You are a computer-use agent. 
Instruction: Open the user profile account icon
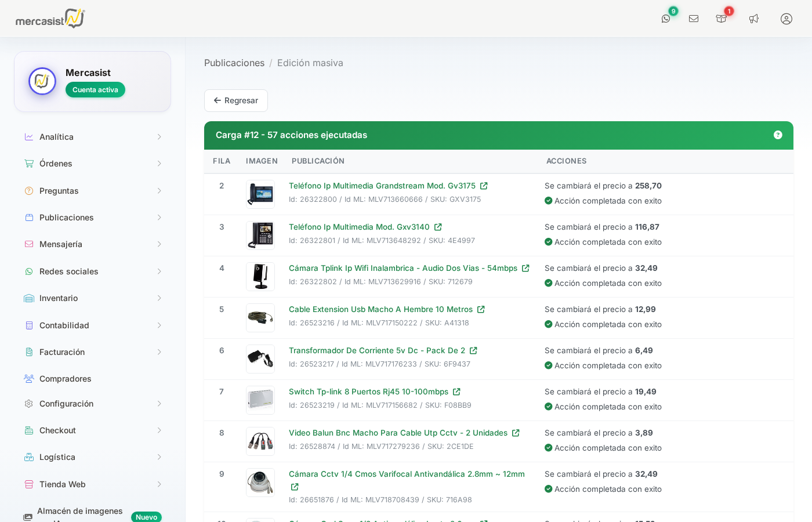coord(786,19)
